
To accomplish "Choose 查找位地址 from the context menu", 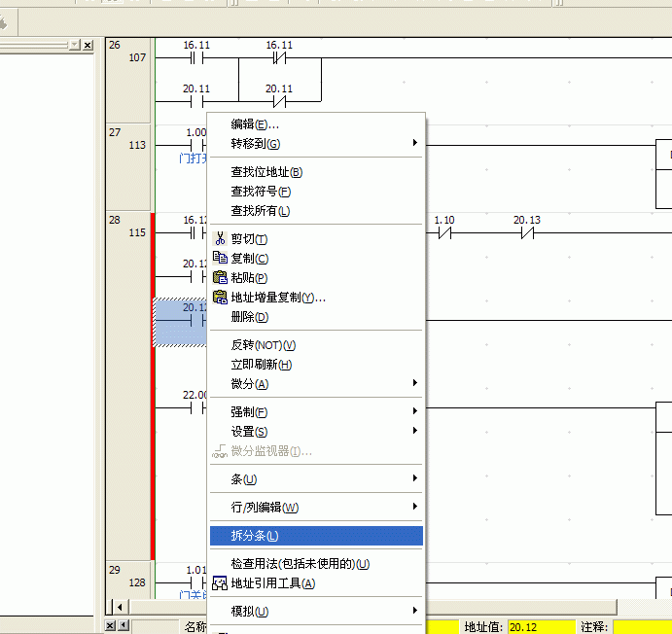I will pos(266,172).
